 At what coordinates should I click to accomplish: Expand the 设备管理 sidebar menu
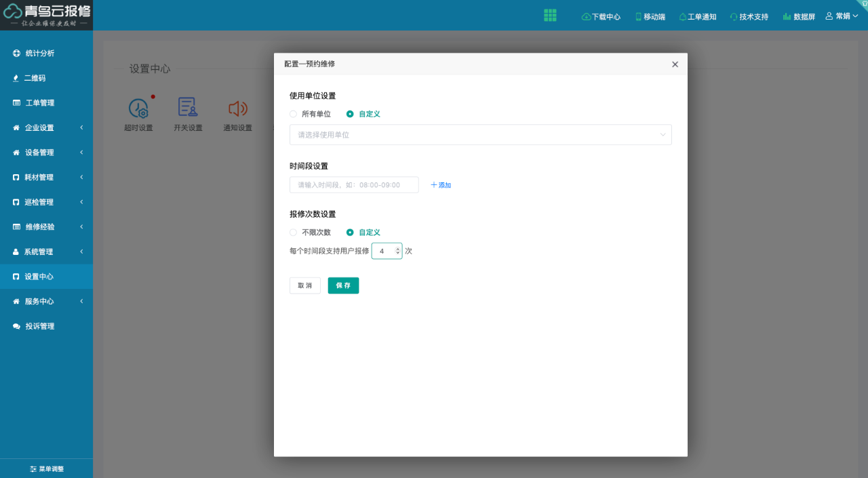41,152
